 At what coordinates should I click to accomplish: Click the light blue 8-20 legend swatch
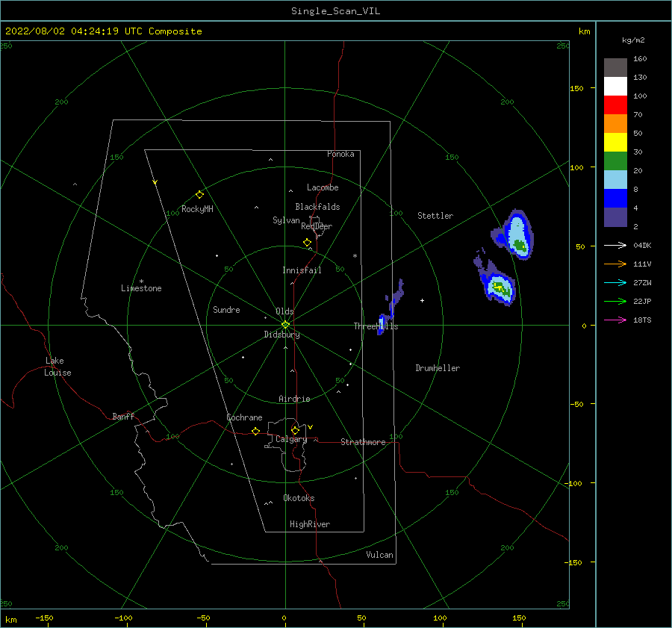click(615, 180)
